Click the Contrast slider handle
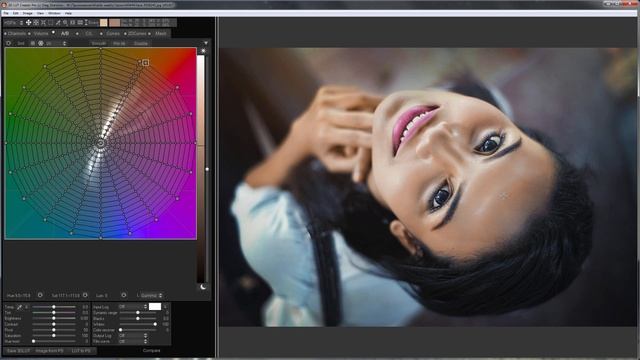The width and height of the screenshot is (640, 360). 53,324
